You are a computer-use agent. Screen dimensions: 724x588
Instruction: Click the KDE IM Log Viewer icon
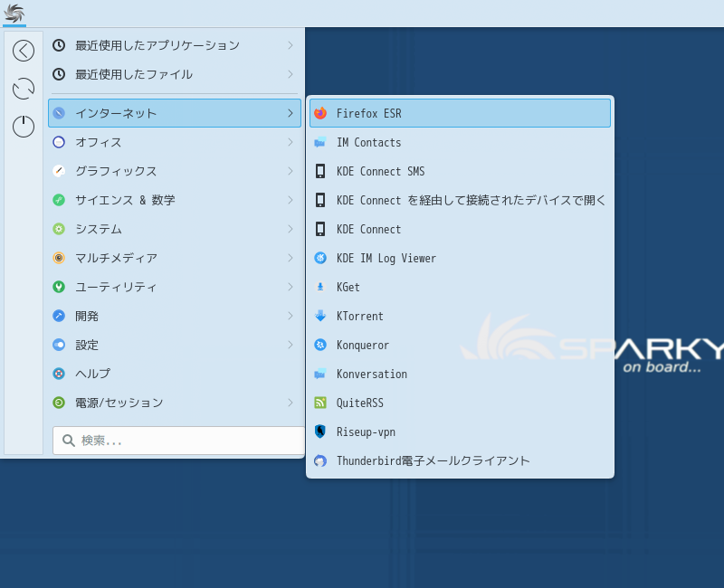pos(320,258)
